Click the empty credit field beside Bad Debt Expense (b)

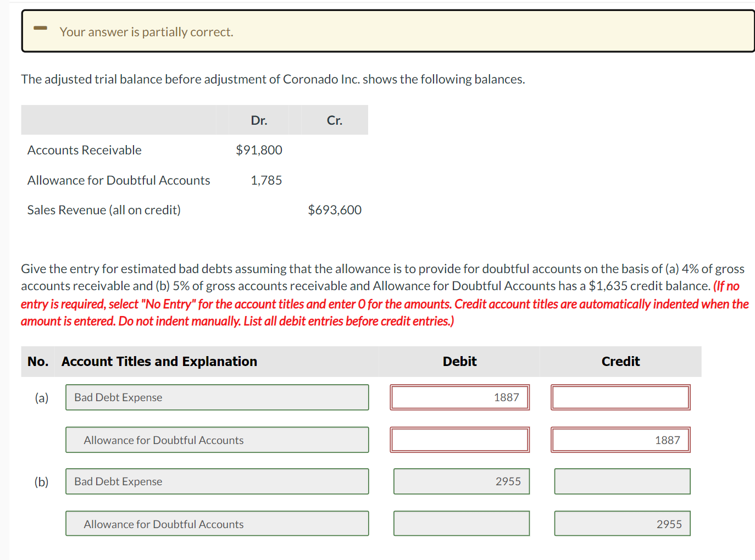(621, 481)
